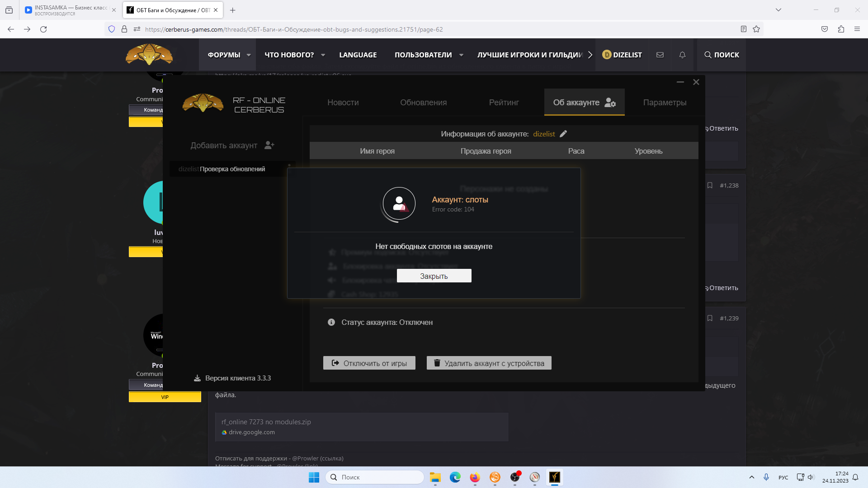Click Добавить аккаунт in launcher sidebar

point(232,145)
